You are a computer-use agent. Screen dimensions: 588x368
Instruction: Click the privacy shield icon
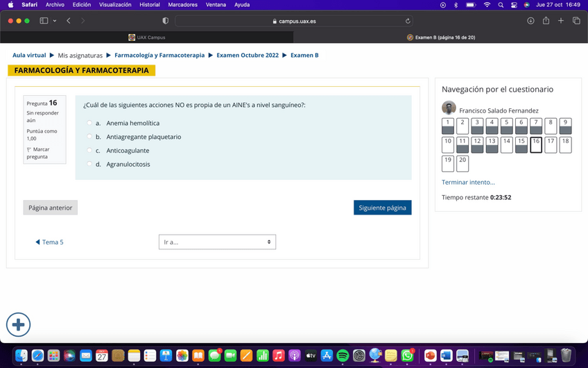coord(165,21)
